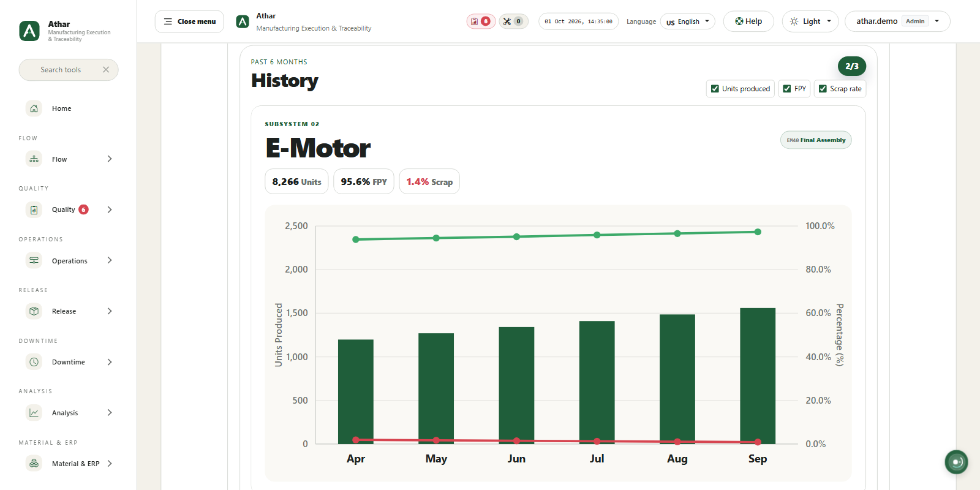Image resolution: width=980 pixels, height=490 pixels.
Task: Click the Material & ERP icon
Action: pyautogui.click(x=34, y=464)
